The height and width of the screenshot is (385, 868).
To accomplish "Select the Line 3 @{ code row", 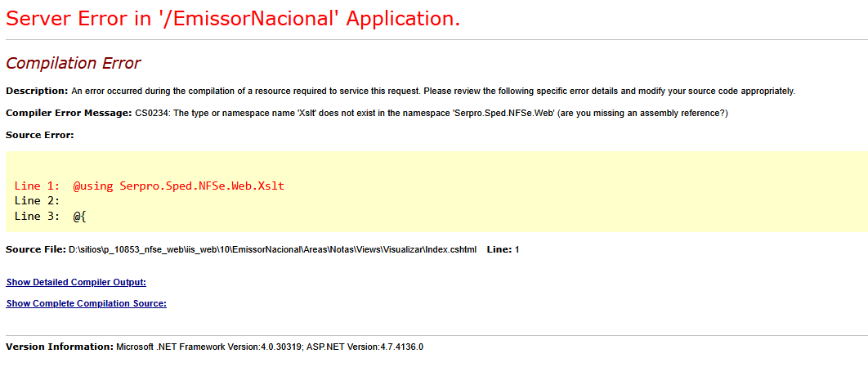I will pos(51,217).
